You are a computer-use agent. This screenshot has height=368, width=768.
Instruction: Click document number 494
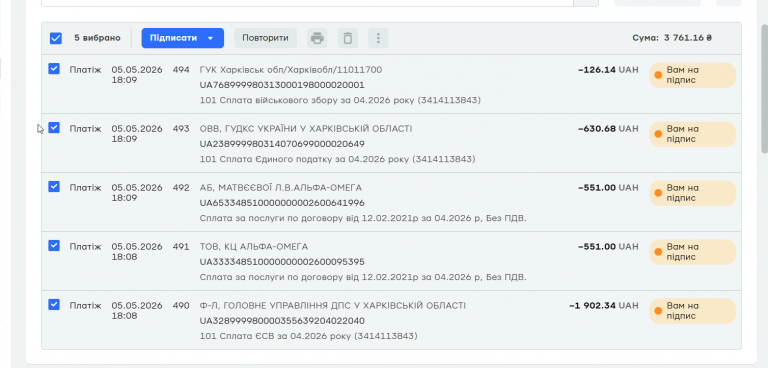[181, 70]
